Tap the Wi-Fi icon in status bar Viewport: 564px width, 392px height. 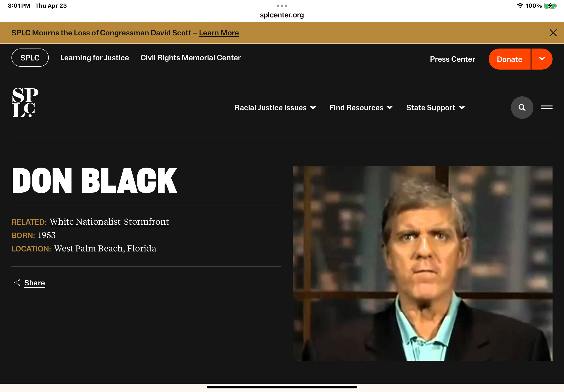tap(520, 6)
